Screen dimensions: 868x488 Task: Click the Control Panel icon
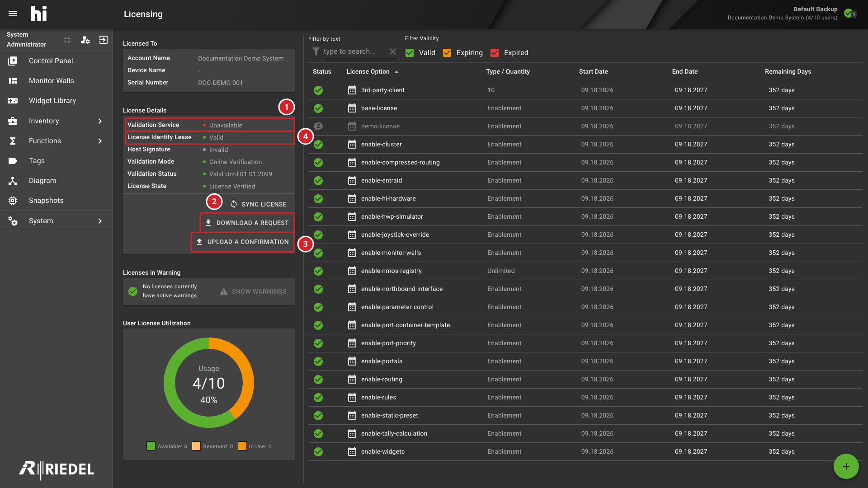pyautogui.click(x=13, y=61)
